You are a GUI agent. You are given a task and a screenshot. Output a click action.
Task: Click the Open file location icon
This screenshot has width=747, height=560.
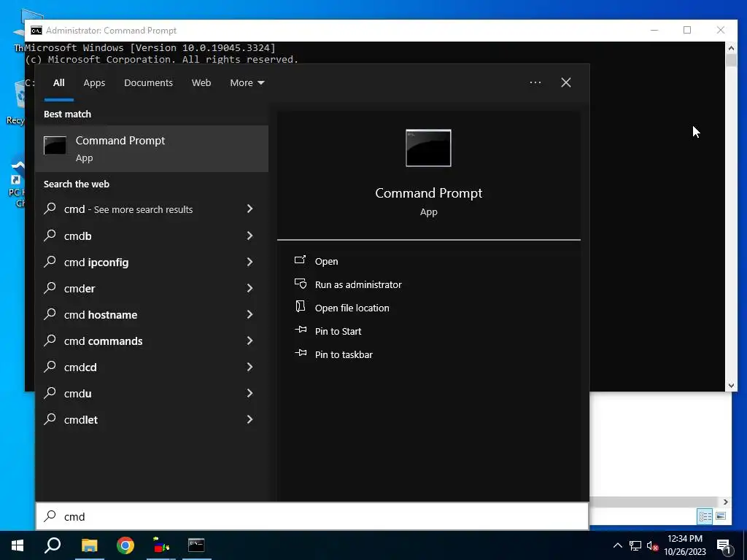pyautogui.click(x=300, y=306)
